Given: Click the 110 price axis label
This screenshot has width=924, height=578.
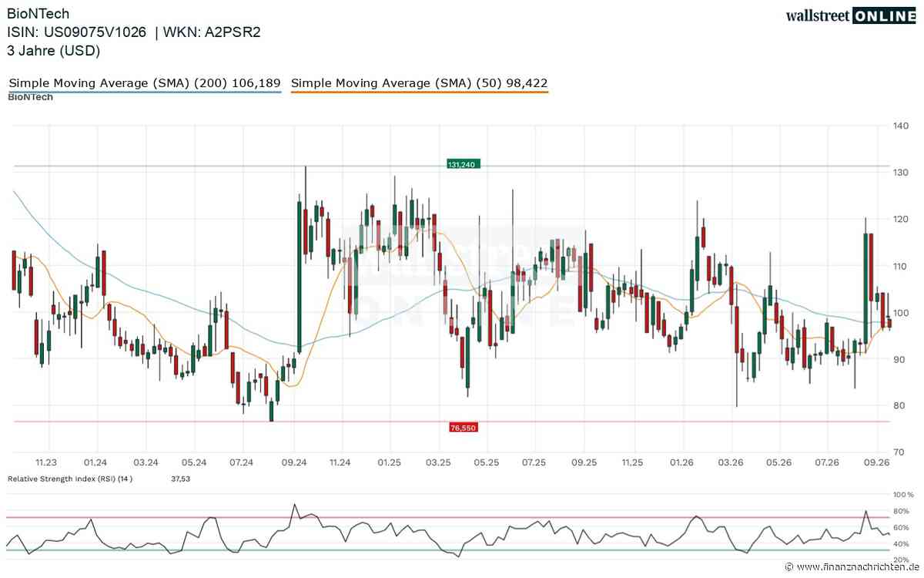Looking at the screenshot, I should 902,267.
